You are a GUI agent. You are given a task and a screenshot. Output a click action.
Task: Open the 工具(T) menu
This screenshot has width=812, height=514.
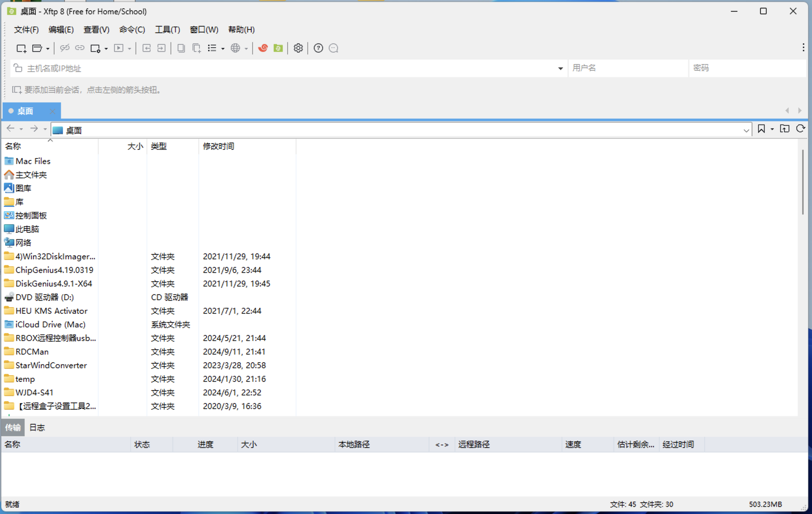click(x=168, y=30)
